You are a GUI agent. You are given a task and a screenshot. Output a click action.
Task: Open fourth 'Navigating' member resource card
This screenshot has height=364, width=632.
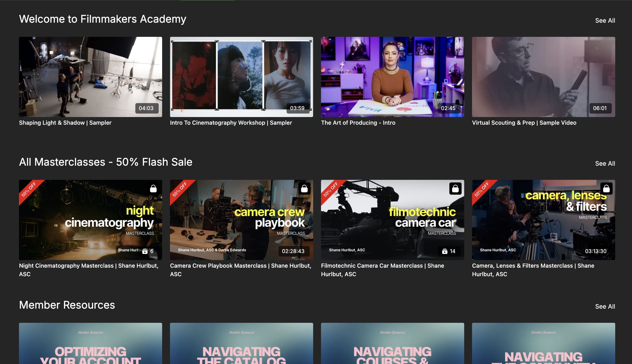543,344
